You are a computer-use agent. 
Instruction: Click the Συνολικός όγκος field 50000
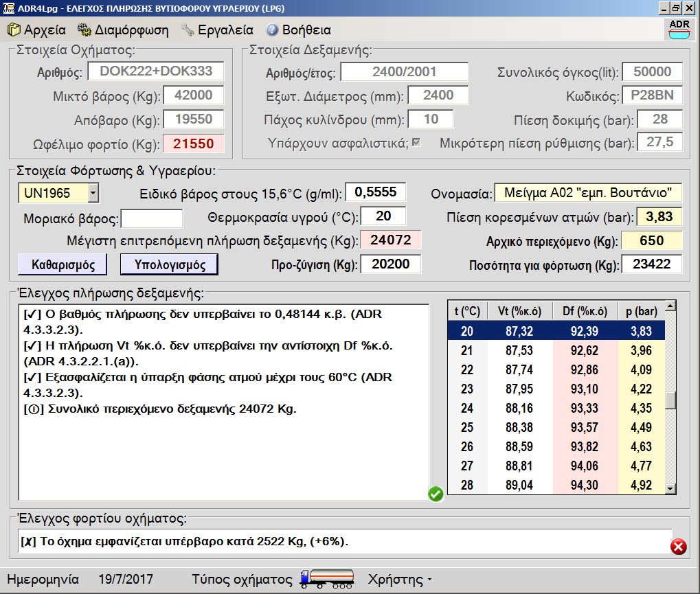tap(652, 71)
